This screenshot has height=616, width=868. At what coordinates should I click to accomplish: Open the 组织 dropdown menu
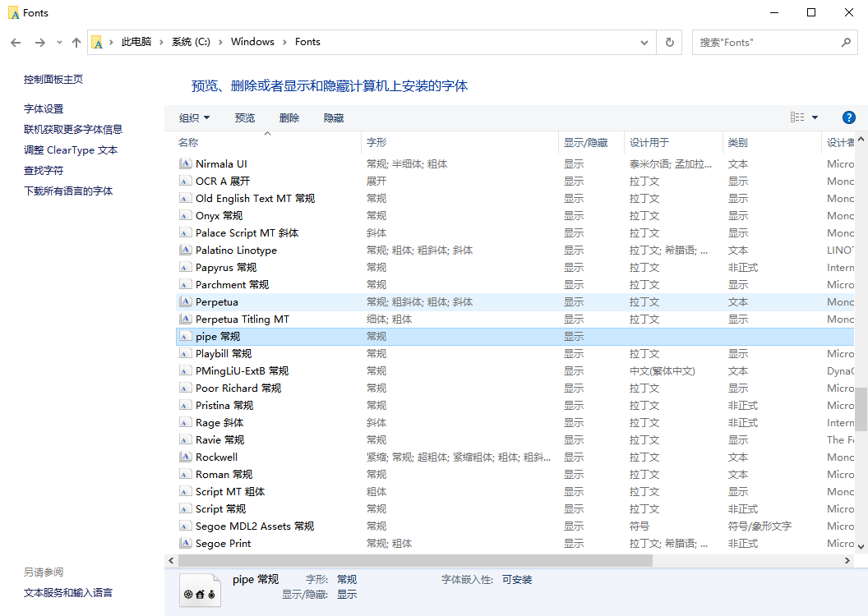coord(194,117)
